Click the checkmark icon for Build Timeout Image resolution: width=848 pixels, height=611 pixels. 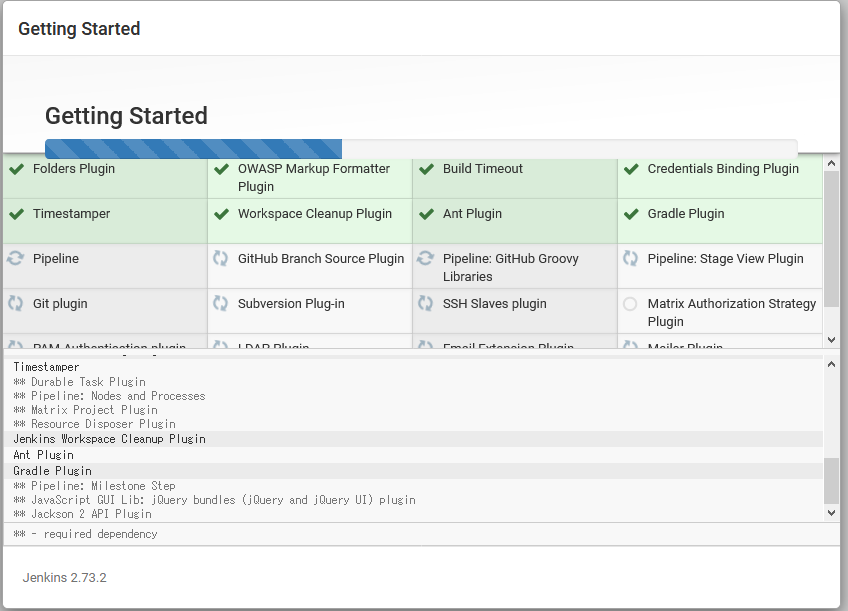[427, 169]
